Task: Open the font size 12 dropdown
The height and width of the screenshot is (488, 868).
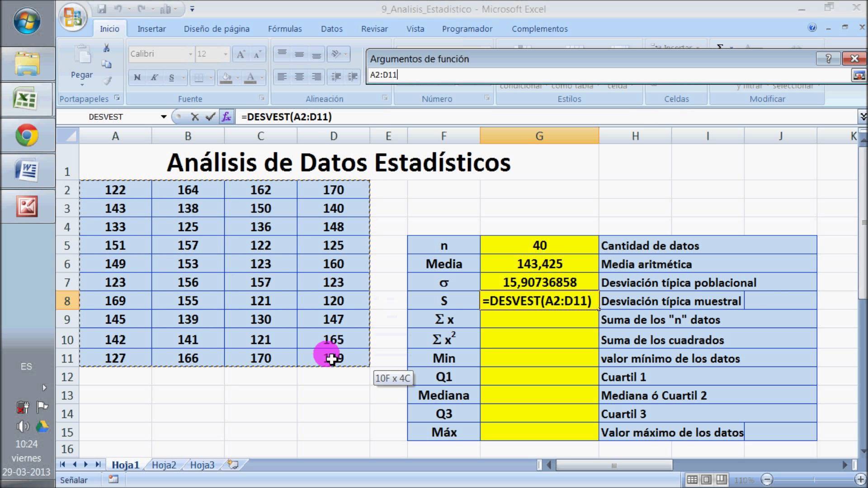Action: (225, 54)
